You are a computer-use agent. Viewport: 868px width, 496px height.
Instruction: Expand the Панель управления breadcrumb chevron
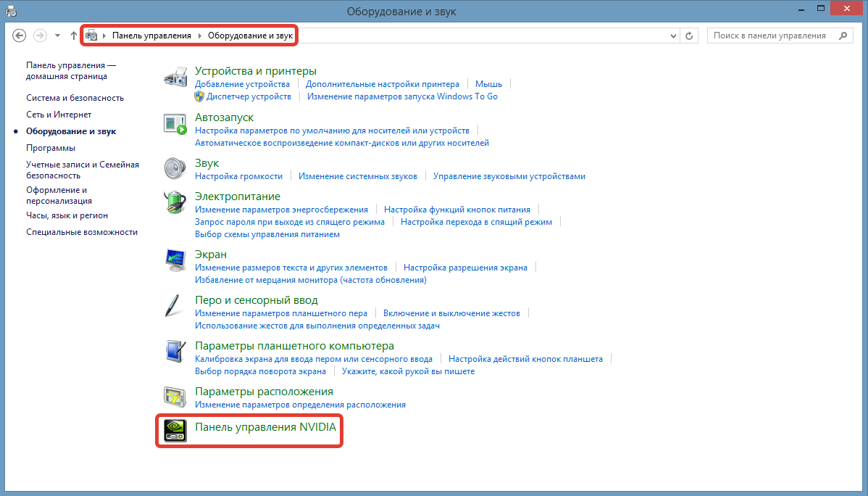coord(200,35)
